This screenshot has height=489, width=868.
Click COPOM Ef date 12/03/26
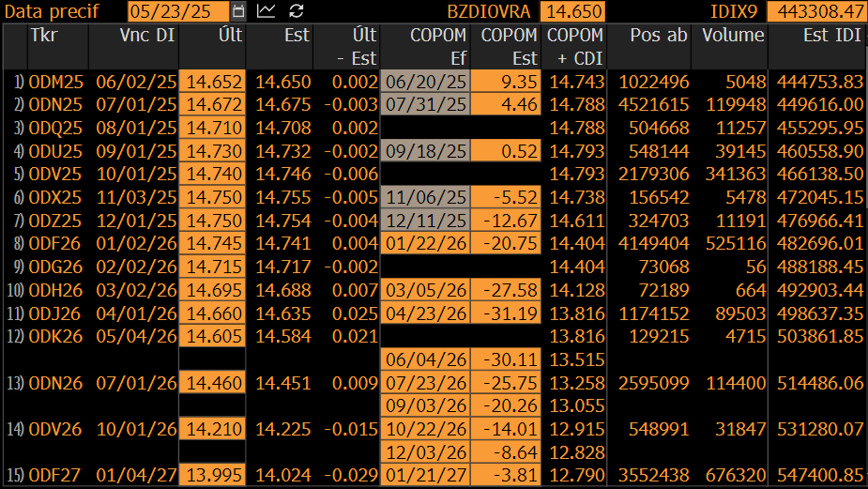point(425,452)
